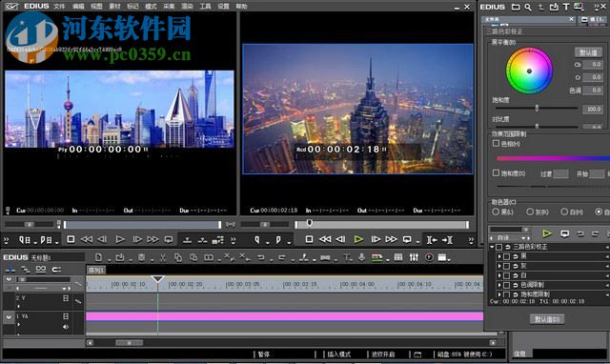Toggle checkbox on the 色调限制 row
The image size is (610, 364).
pyautogui.click(x=506, y=285)
